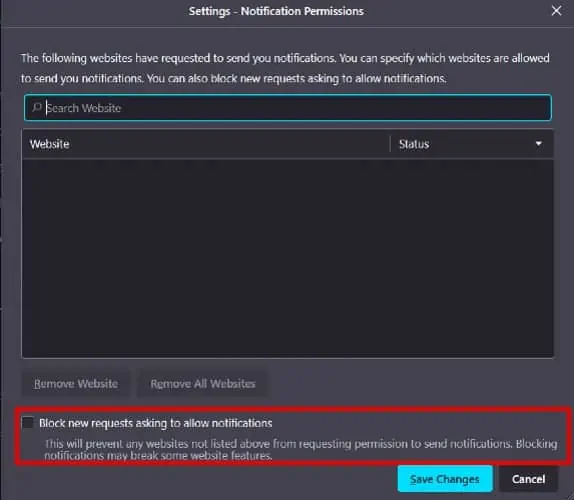Image resolution: width=574 pixels, height=500 pixels.
Task: Save Changes to notification permissions
Action: (x=445, y=479)
